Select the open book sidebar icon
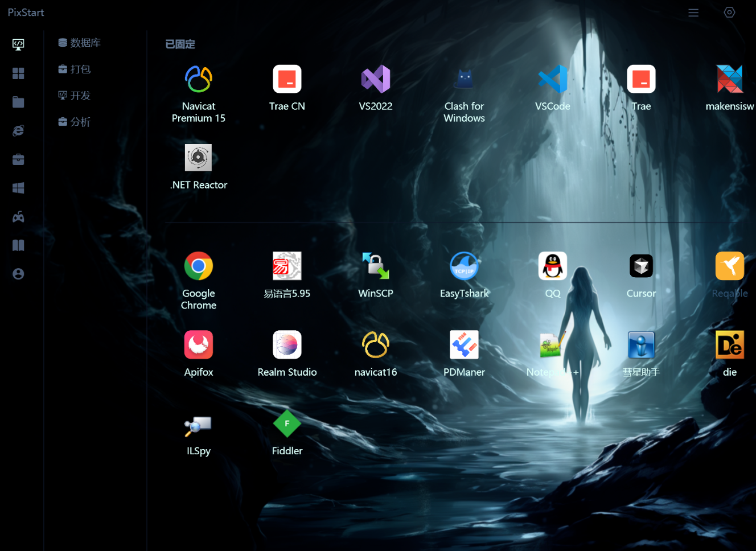Image resolution: width=756 pixels, height=551 pixels. tap(18, 245)
